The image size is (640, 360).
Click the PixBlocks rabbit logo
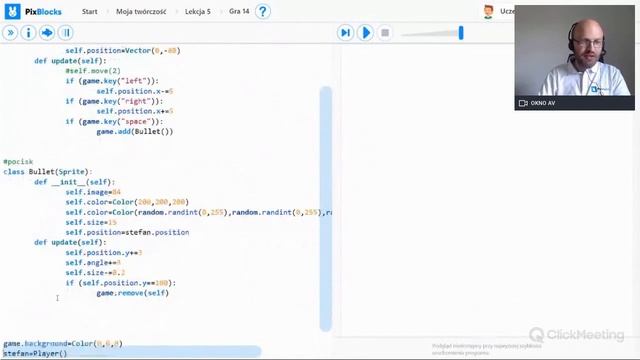coord(12,11)
